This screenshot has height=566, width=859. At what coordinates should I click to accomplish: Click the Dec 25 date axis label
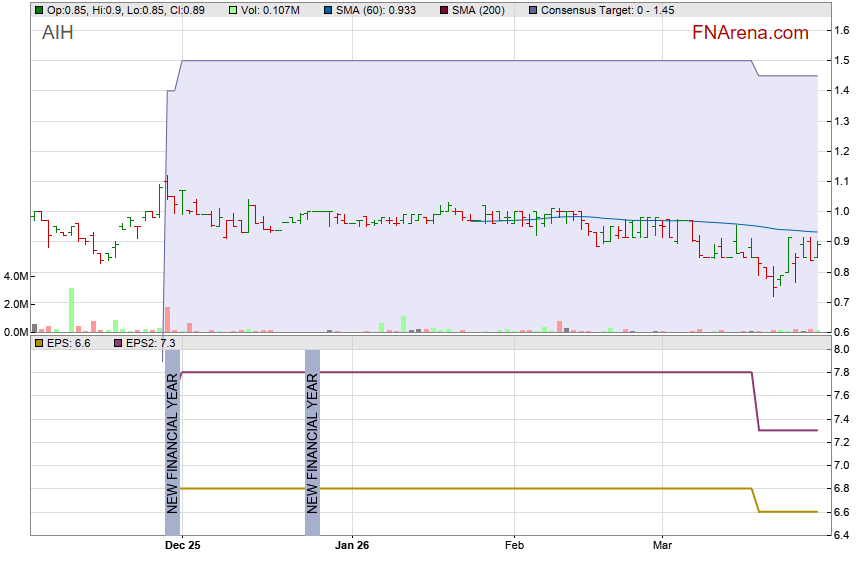183,546
